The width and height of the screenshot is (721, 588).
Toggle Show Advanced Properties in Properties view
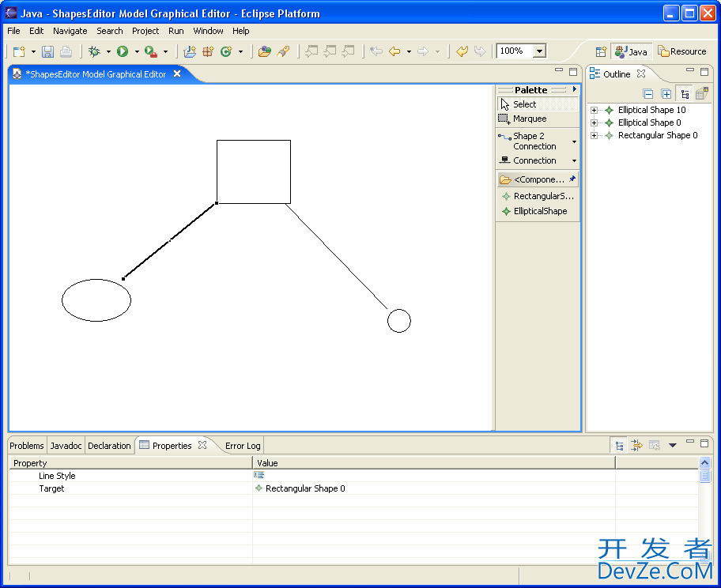pyautogui.click(x=637, y=446)
